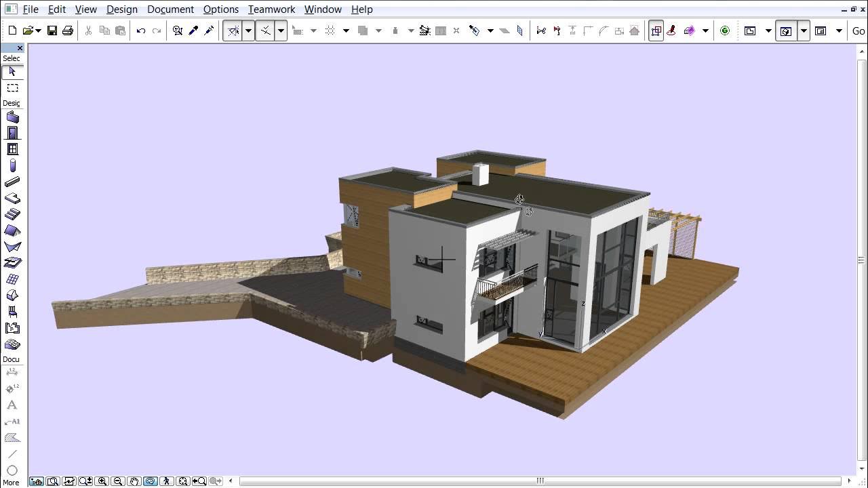868x488 pixels.
Task: Choose the Door tool
Action: 12,133
